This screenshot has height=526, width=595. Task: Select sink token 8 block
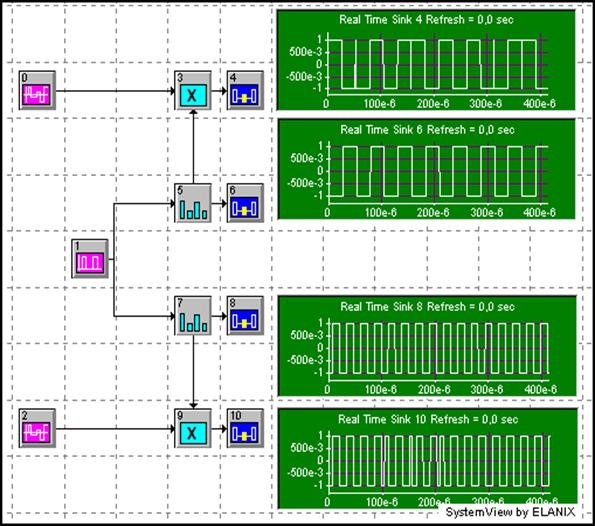(245, 316)
